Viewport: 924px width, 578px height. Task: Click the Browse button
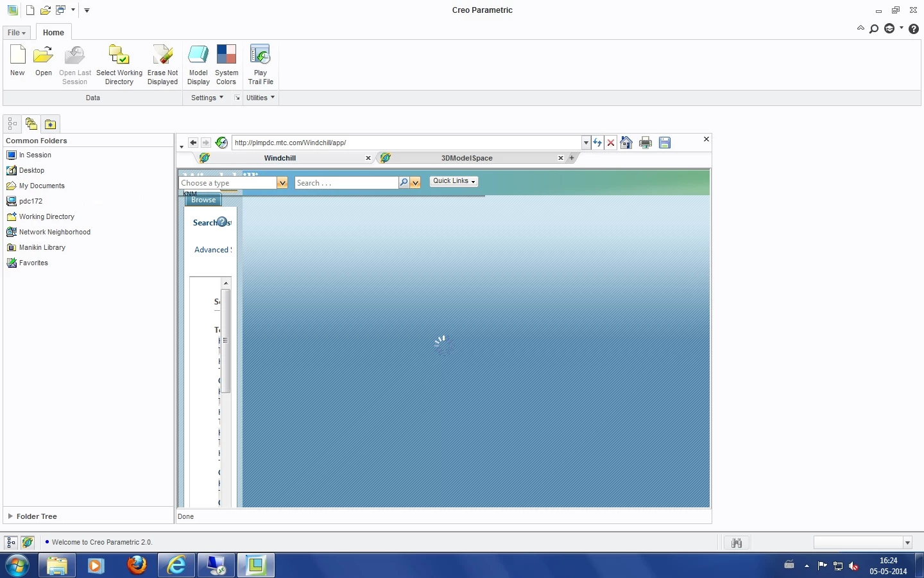[203, 200]
